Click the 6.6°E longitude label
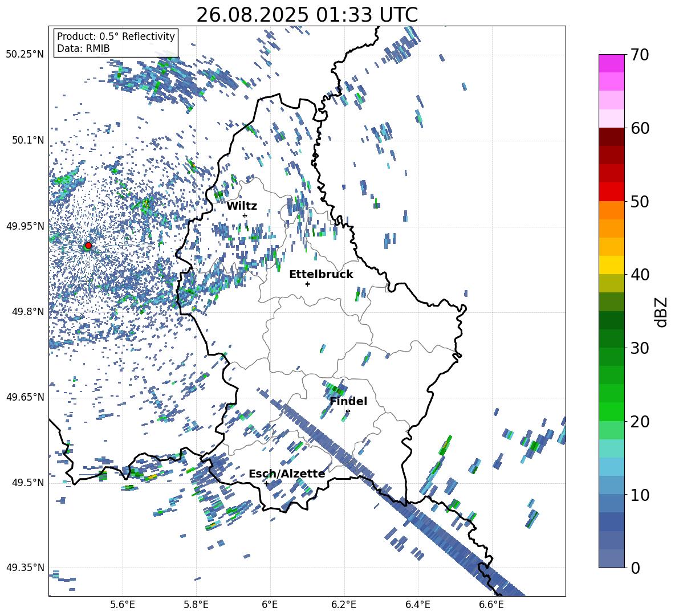Image resolution: width=675 pixels, height=616 pixels. click(x=491, y=605)
